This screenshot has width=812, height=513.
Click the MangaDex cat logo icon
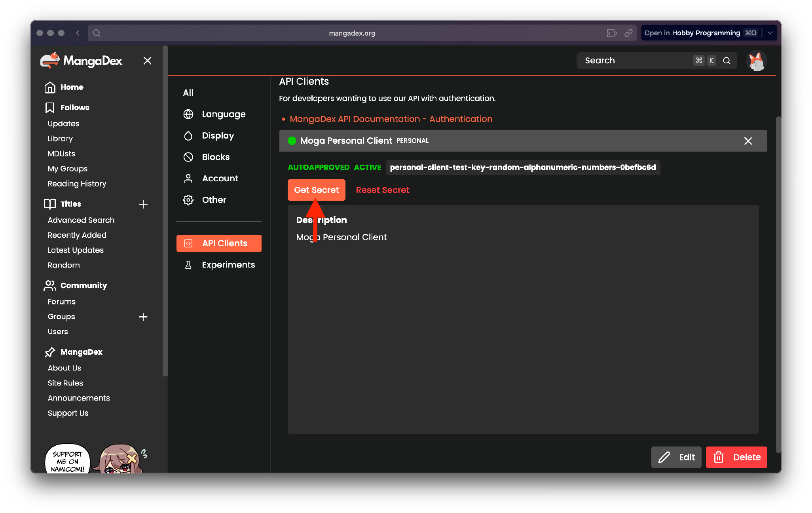tap(50, 61)
